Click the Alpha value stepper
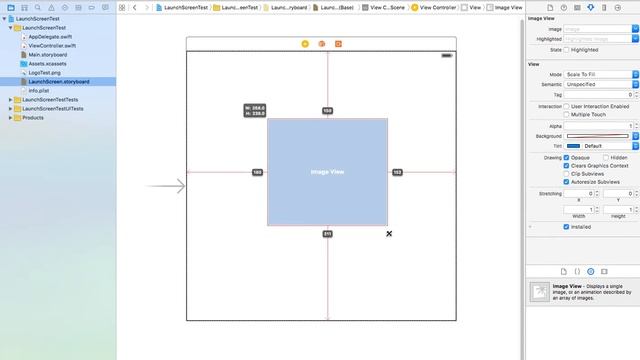 tap(637, 126)
